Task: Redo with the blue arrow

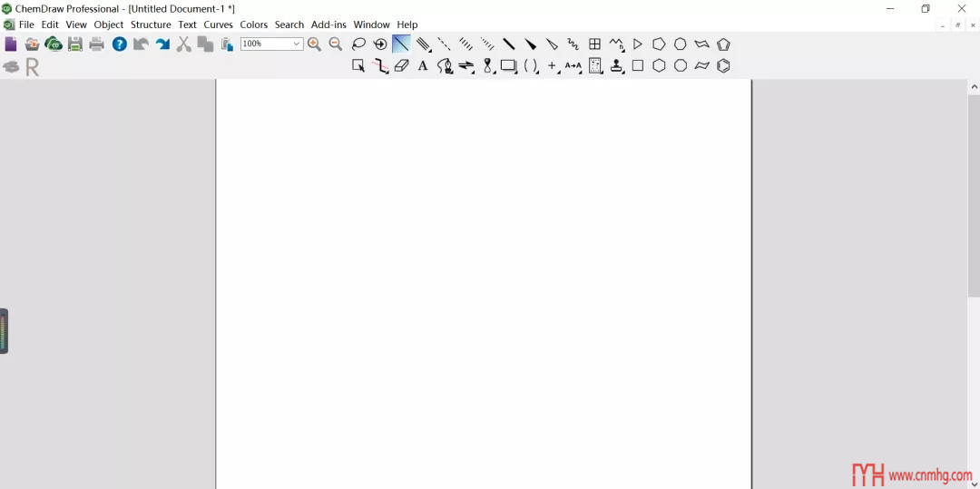Action: pyautogui.click(x=162, y=44)
